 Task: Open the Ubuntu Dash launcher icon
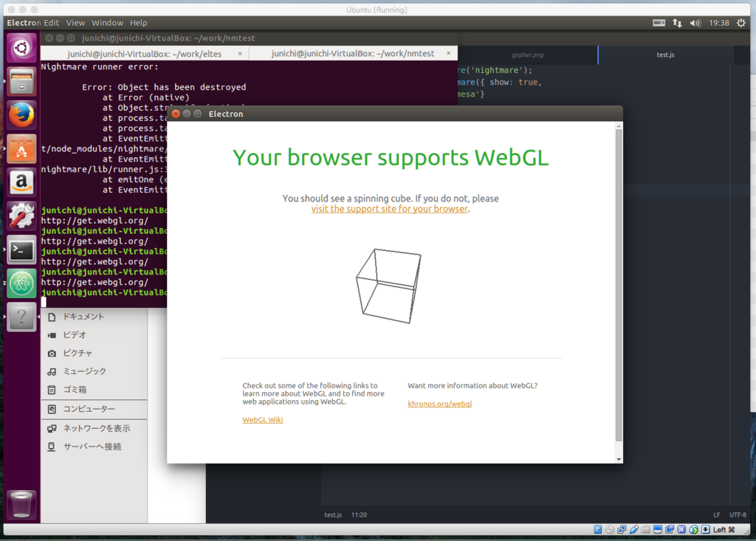21,48
